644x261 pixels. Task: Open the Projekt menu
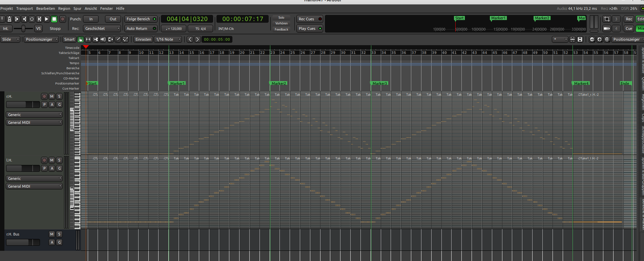(x=6, y=8)
